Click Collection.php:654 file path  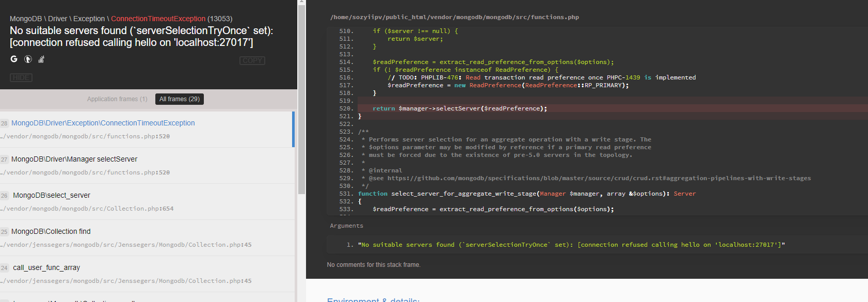tap(87, 209)
